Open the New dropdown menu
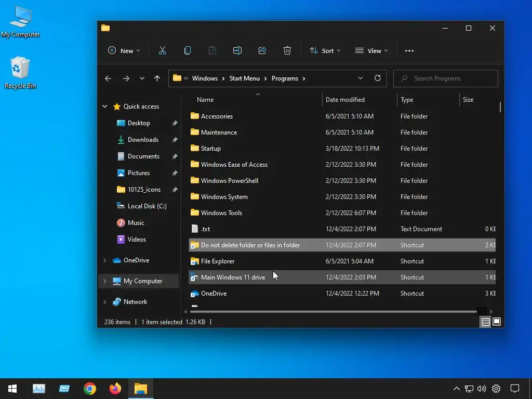 124,50
